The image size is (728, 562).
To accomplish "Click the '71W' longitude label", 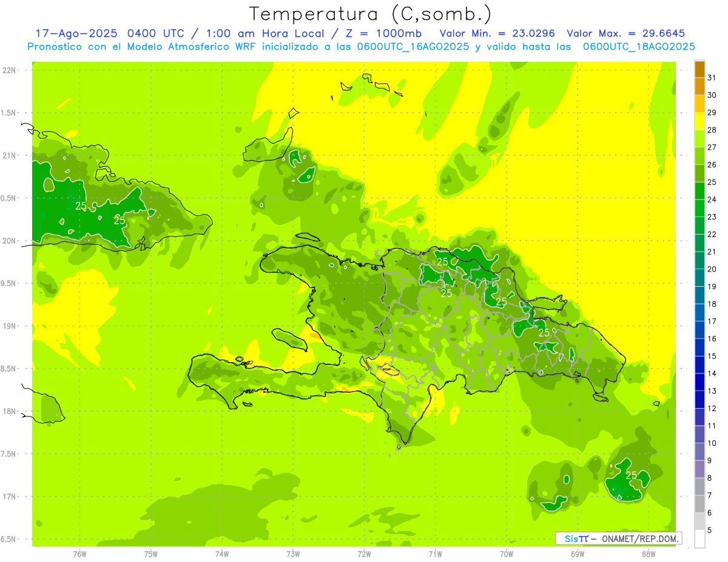I will [x=435, y=554].
